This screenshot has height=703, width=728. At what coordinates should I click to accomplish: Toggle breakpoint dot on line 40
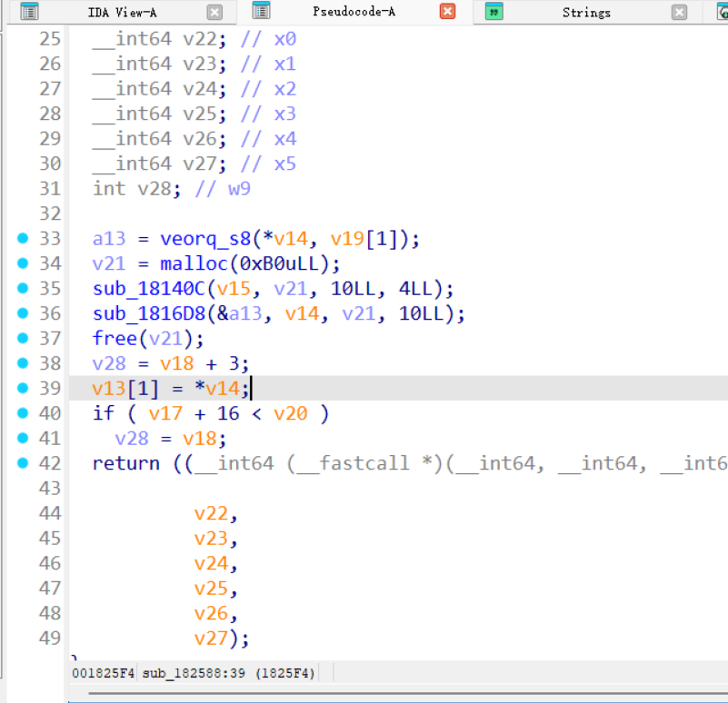23,413
